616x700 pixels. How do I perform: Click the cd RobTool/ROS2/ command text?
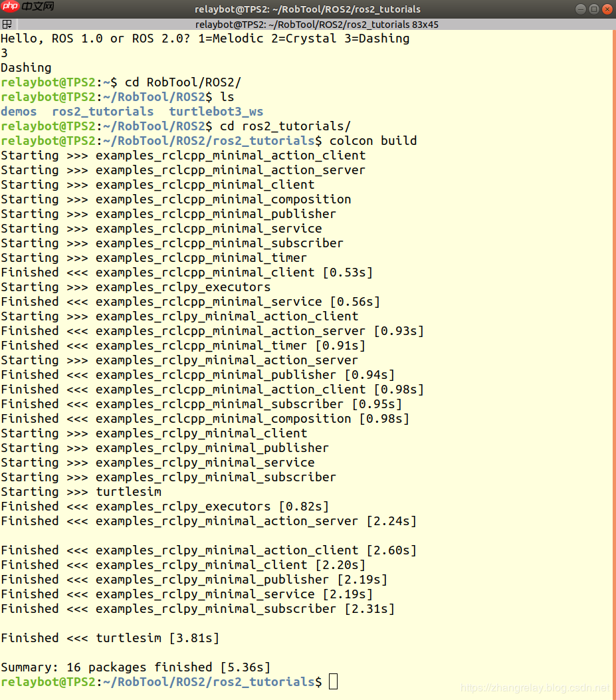(183, 82)
